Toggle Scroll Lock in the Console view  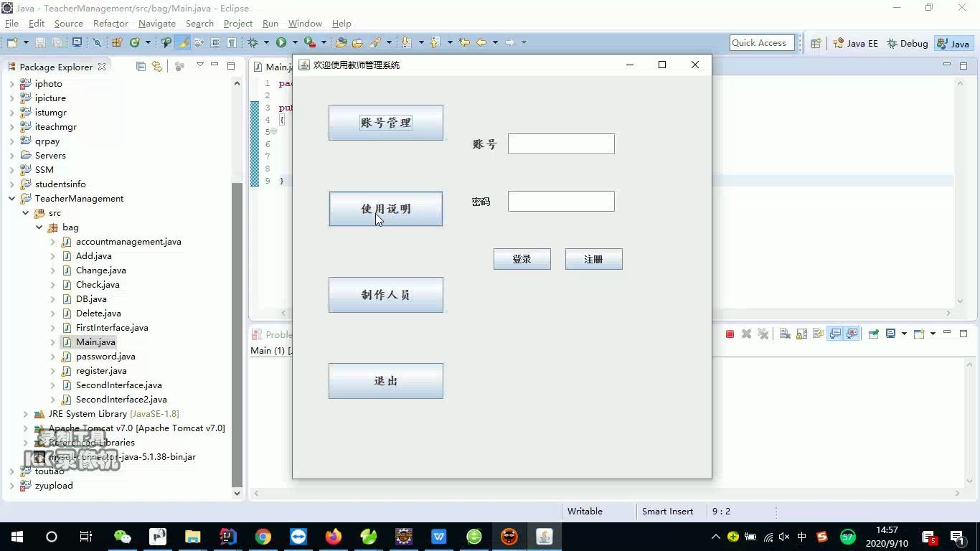click(x=801, y=334)
